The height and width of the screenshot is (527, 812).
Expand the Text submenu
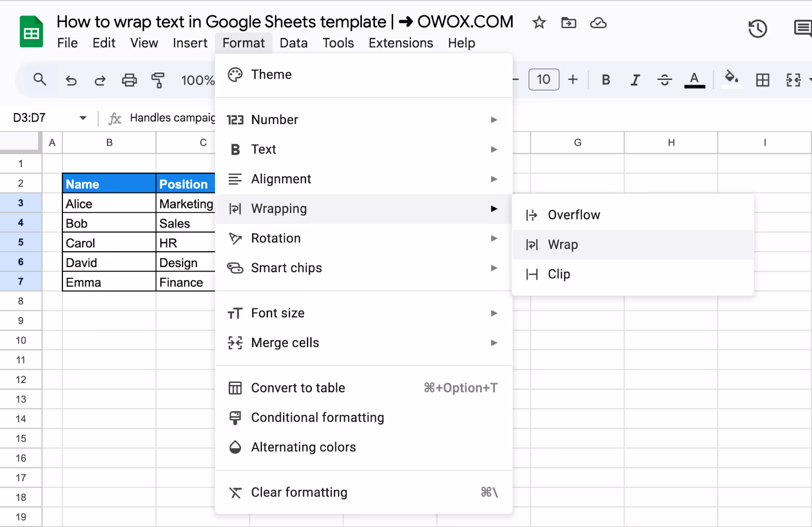click(363, 149)
